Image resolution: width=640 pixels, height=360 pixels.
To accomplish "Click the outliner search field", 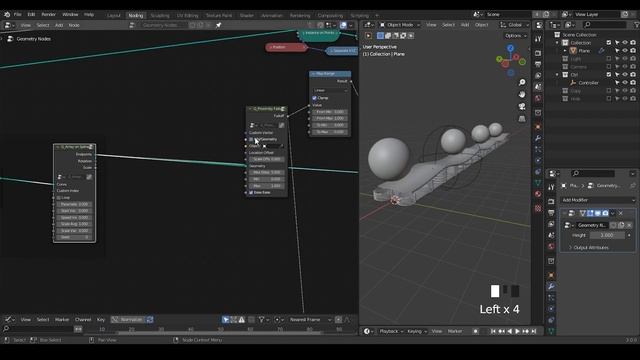I will 605,25.
